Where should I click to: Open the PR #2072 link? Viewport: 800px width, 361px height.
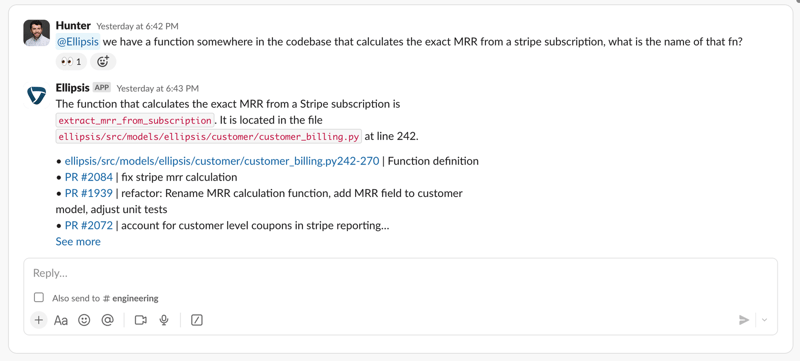89,225
